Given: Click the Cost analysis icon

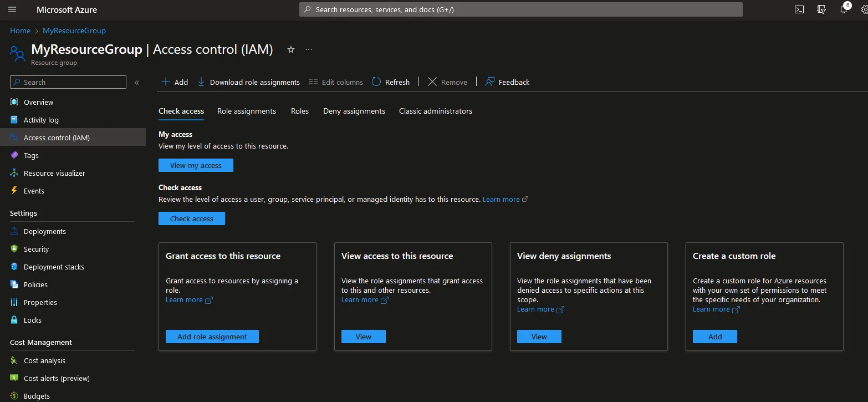Looking at the screenshot, I should [14, 360].
